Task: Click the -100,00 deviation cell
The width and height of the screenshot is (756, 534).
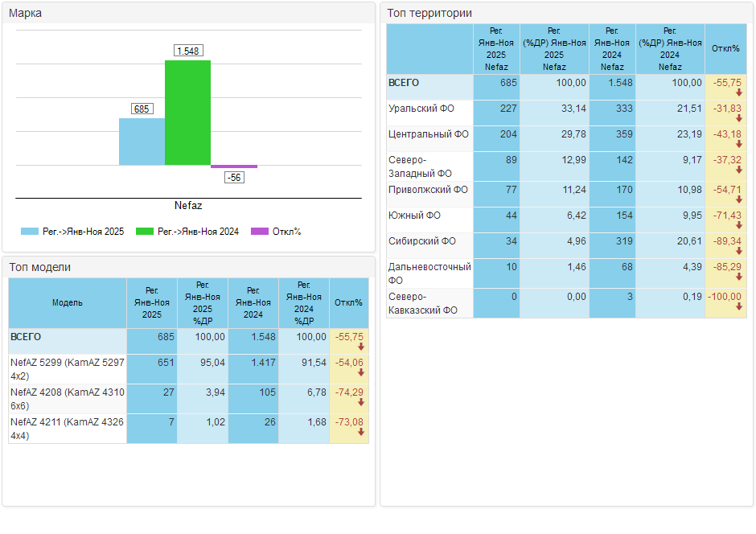Action: 726,304
